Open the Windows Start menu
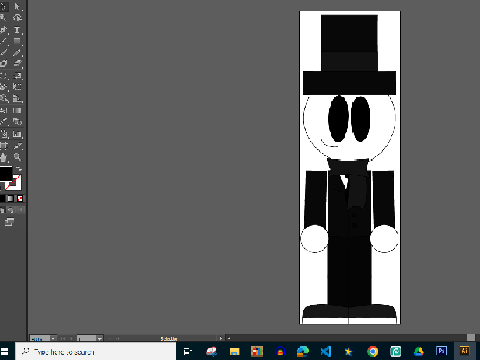This screenshot has height=360, width=480. [x=4, y=351]
